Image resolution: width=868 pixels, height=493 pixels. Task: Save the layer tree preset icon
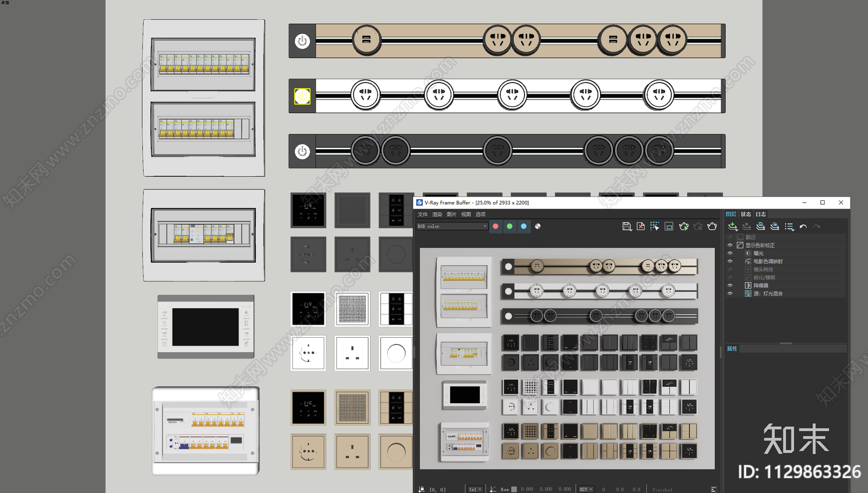point(761,226)
